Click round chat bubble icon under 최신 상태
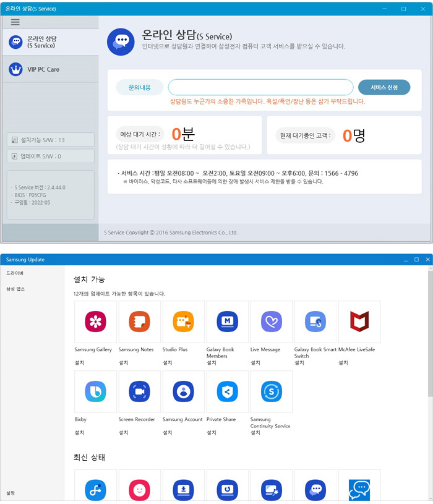433x504 pixels. point(315,490)
